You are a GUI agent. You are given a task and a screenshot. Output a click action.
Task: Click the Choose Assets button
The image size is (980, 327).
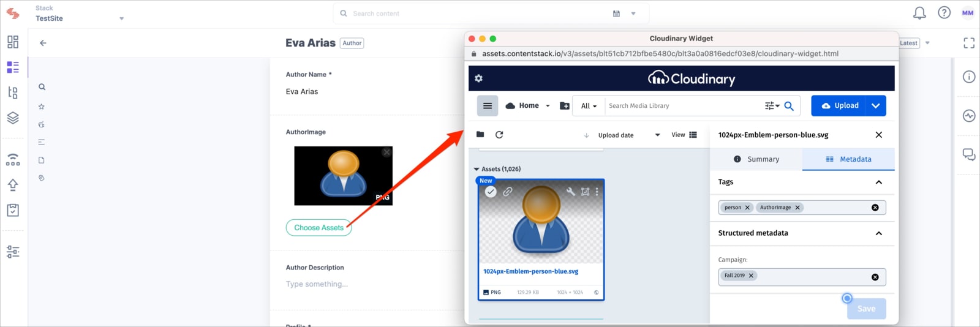[318, 228]
